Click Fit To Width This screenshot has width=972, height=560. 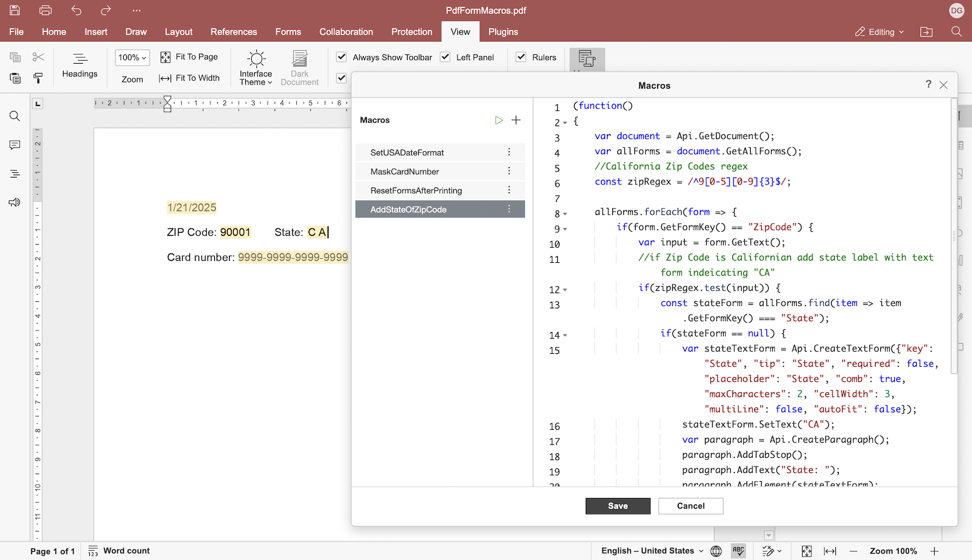pyautogui.click(x=189, y=78)
